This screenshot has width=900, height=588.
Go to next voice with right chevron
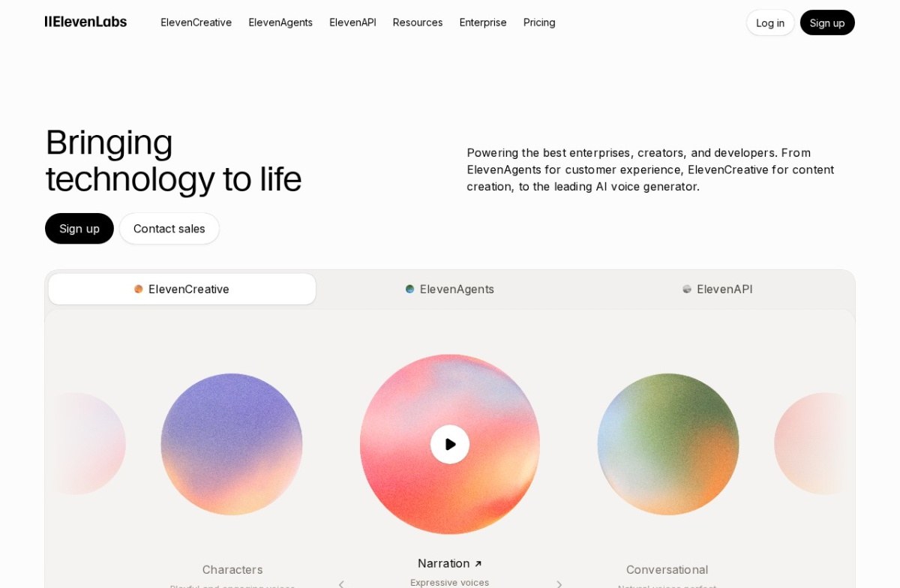click(x=559, y=583)
